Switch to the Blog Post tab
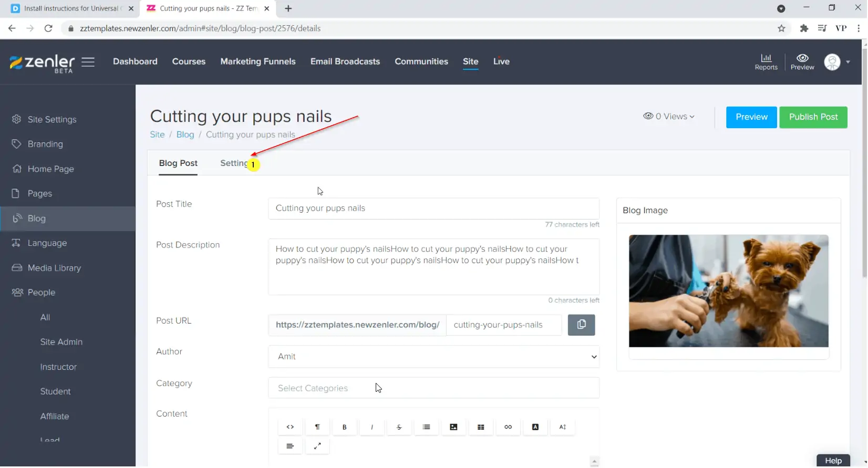Viewport: 868px width, 468px height. coord(178,163)
